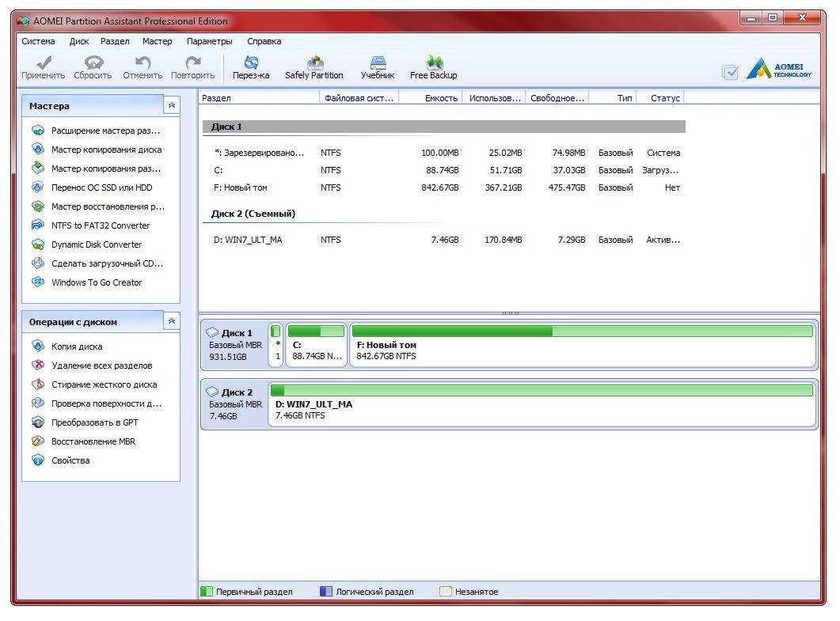Select D: WIN7_ULT_MA row in table
Image resolution: width=840 pixels, height=621 pixels.
pos(443,240)
